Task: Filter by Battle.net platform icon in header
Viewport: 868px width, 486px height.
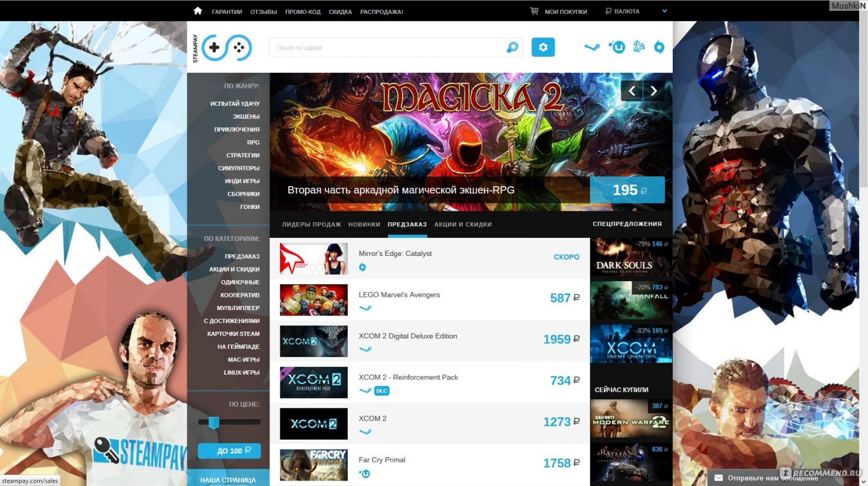Action: coord(639,47)
